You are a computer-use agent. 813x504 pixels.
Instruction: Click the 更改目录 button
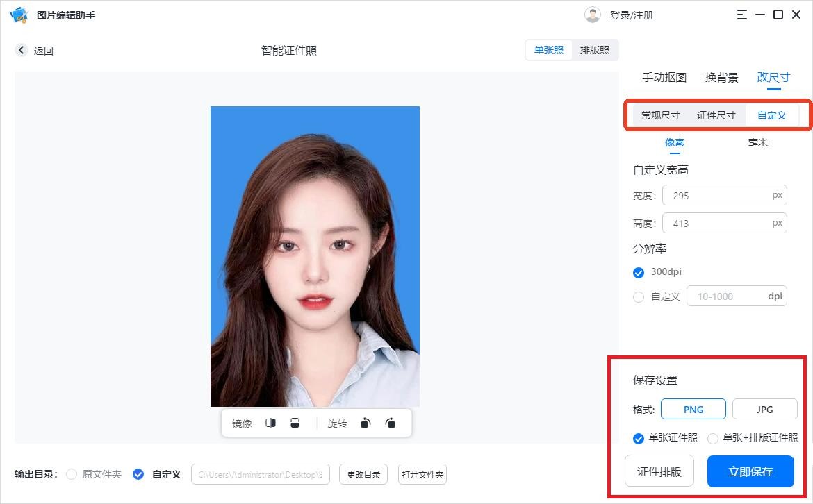[x=363, y=474]
